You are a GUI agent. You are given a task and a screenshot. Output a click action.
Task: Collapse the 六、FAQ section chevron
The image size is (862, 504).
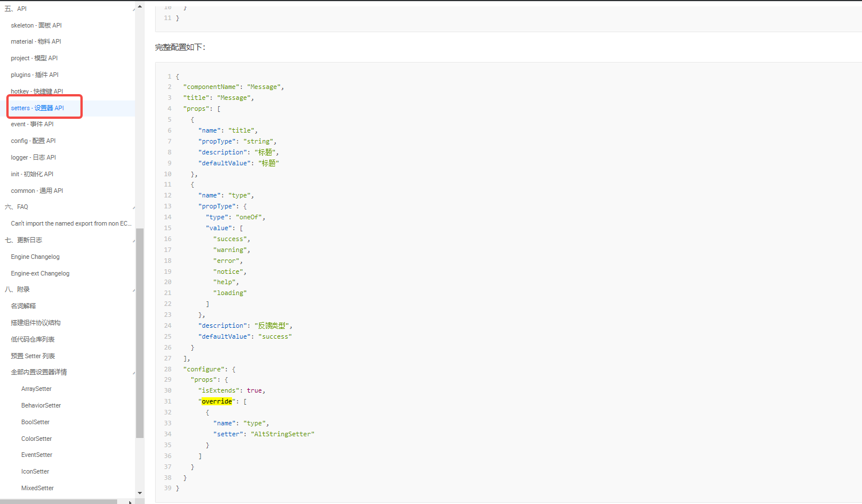[x=133, y=207]
